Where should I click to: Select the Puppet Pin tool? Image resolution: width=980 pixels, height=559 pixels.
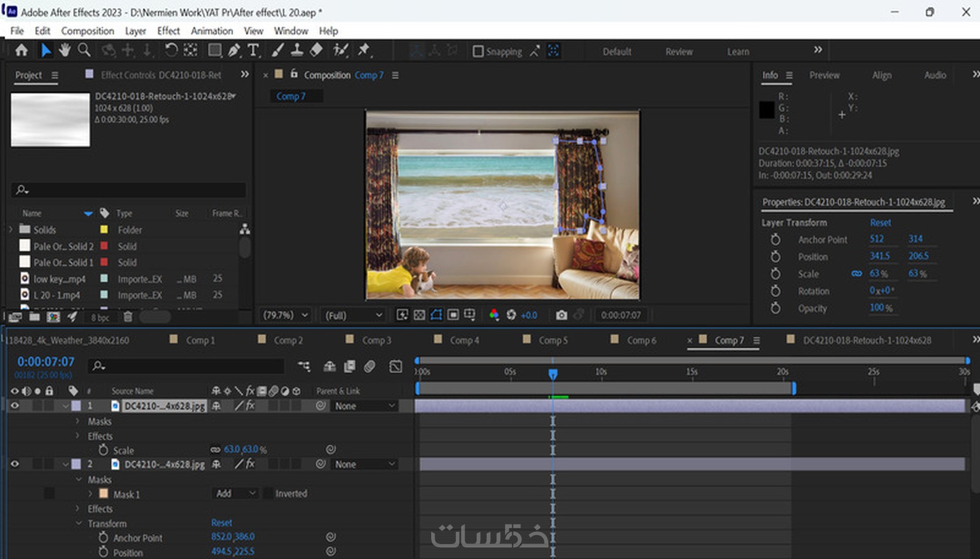click(x=364, y=51)
